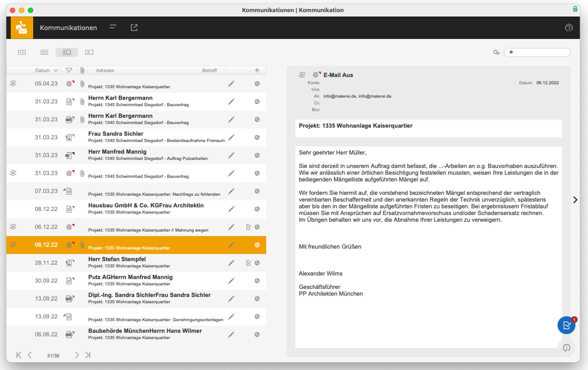Open view in external window icon
588x370 pixels.
tap(134, 27)
